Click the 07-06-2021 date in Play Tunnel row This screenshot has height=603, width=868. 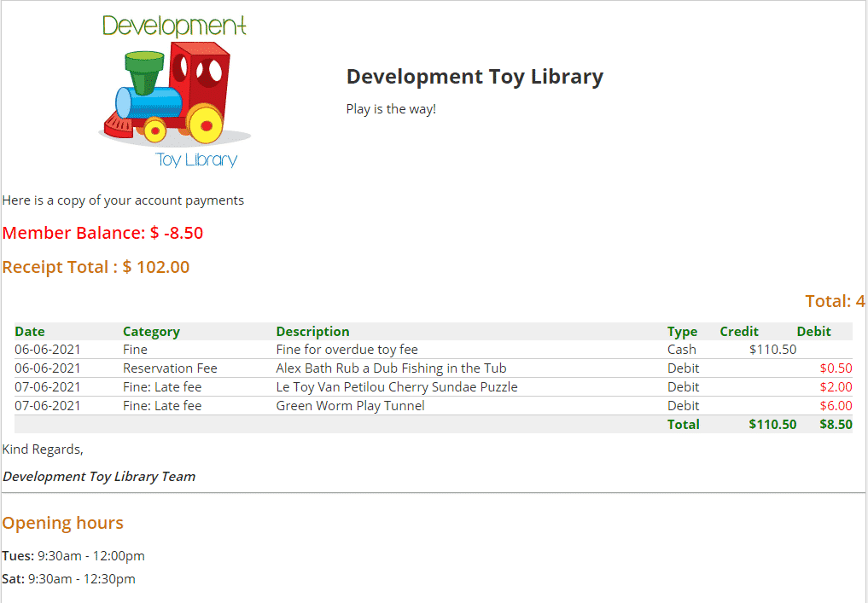click(x=48, y=406)
